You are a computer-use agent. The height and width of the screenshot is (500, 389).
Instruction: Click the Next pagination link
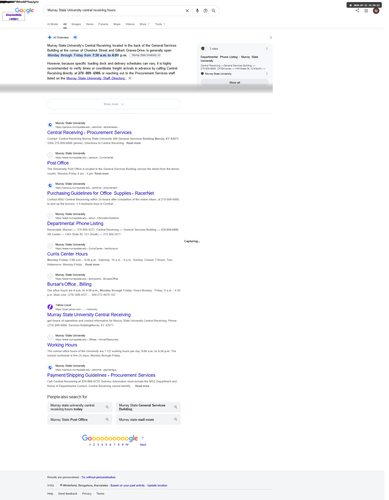tap(143, 445)
